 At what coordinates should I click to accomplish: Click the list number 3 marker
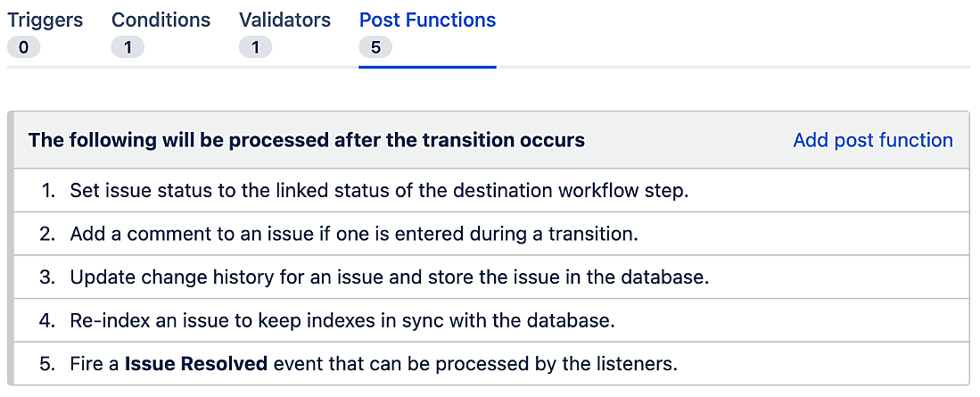click(x=48, y=277)
